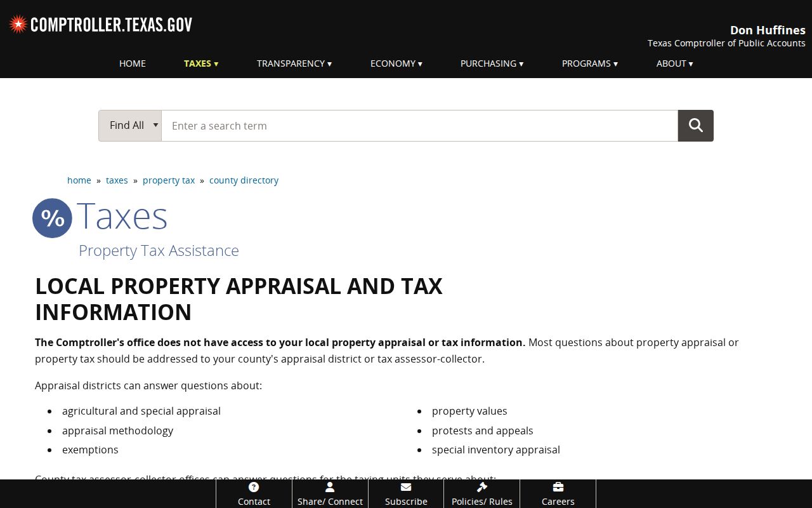Open the county directory breadcrumb link

tap(244, 180)
